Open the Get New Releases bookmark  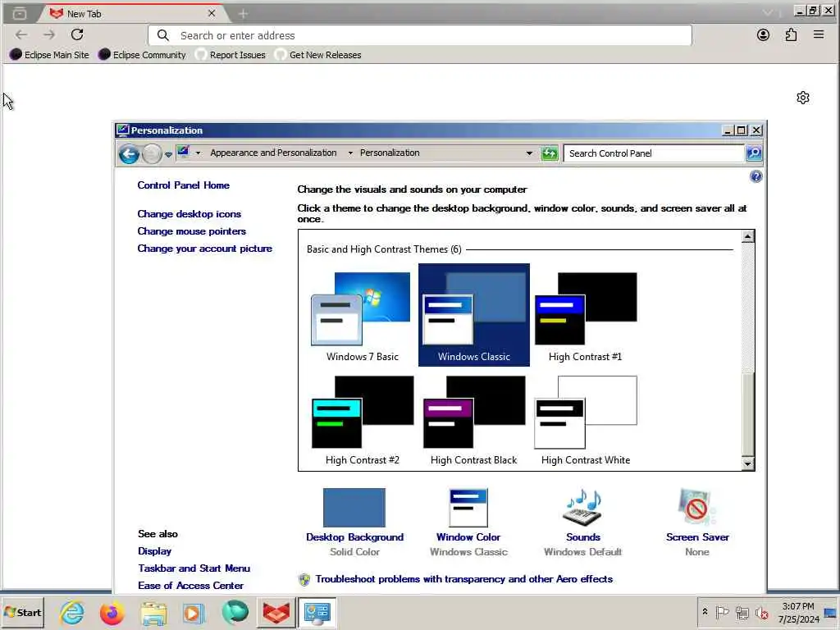point(317,55)
